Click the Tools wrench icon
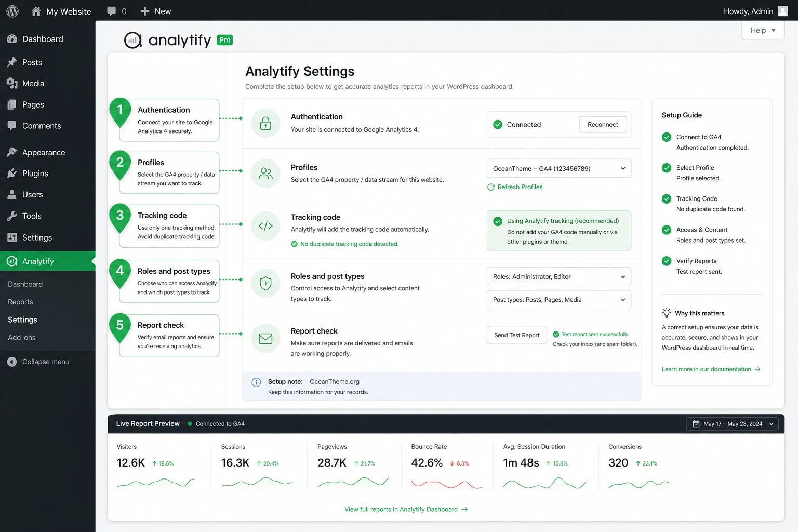This screenshot has width=798, height=532. (x=12, y=216)
